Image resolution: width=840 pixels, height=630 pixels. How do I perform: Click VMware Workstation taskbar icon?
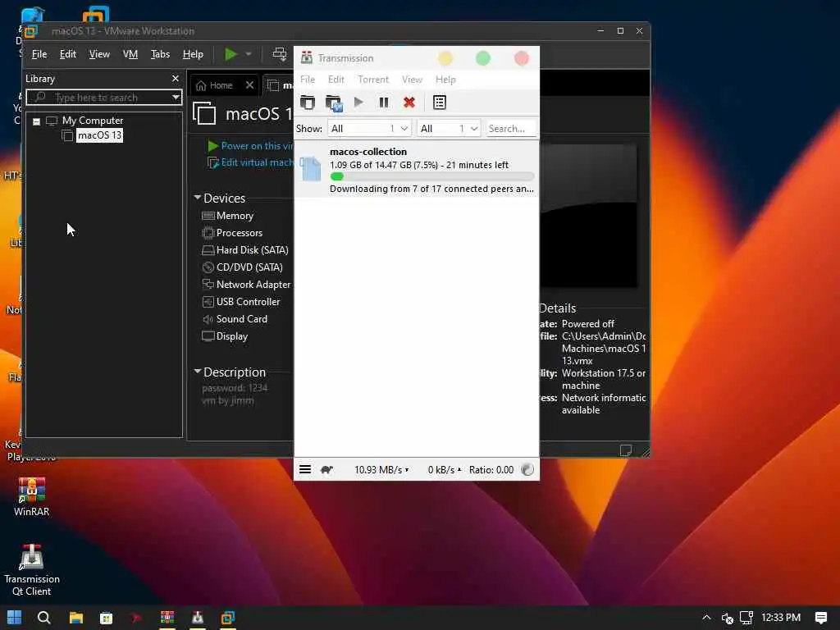[x=228, y=618]
